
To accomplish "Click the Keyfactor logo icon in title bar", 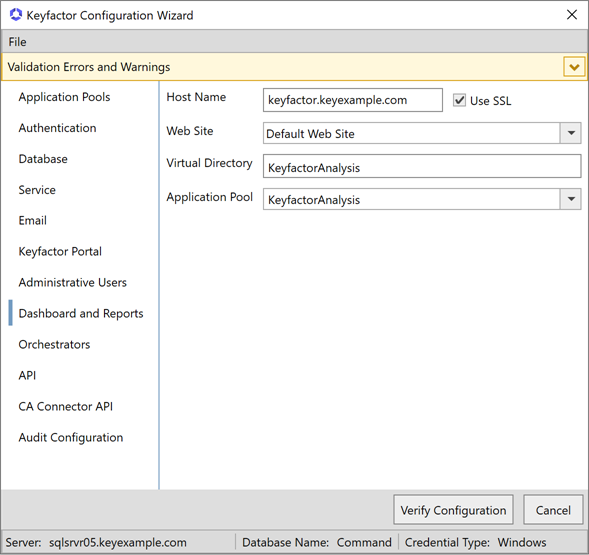I will tap(16, 15).
